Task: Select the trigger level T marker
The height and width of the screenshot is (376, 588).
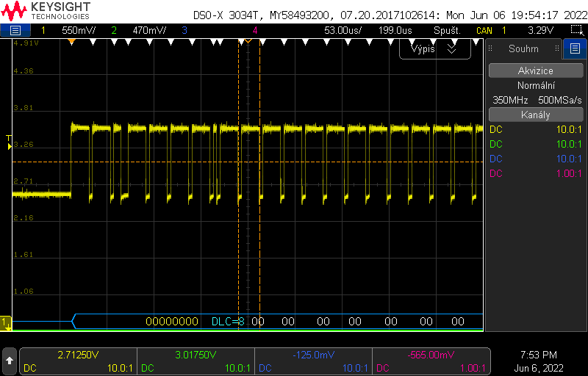Action: pos(9,142)
